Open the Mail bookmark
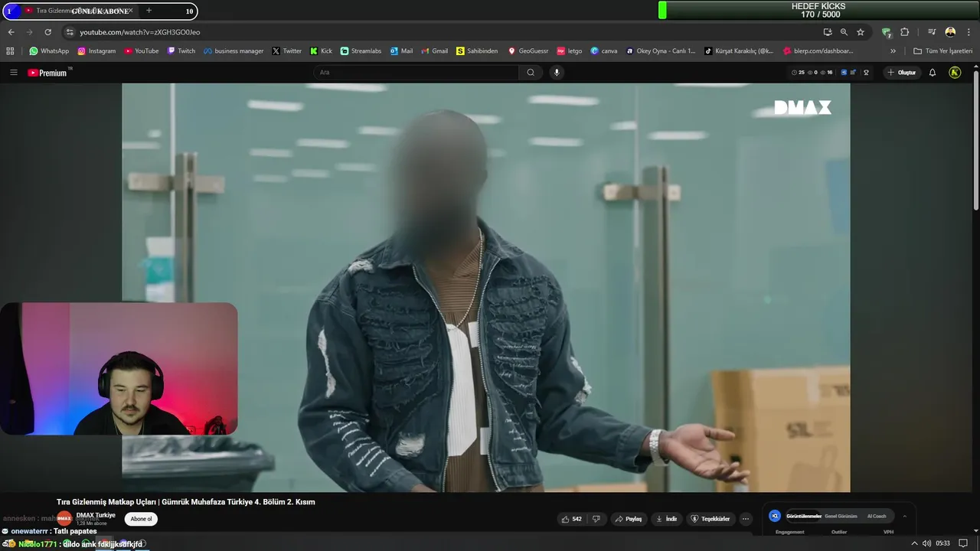Screen dimensions: 980x551 click(x=401, y=51)
